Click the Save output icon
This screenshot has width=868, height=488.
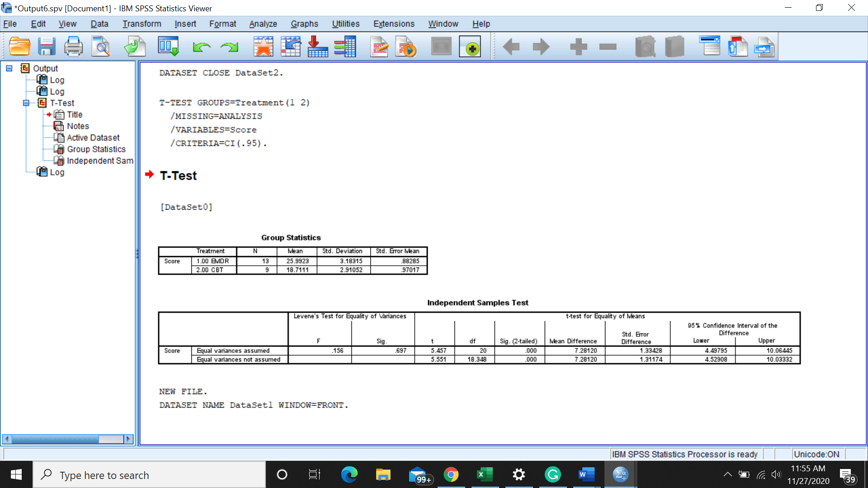pos(46,47)
